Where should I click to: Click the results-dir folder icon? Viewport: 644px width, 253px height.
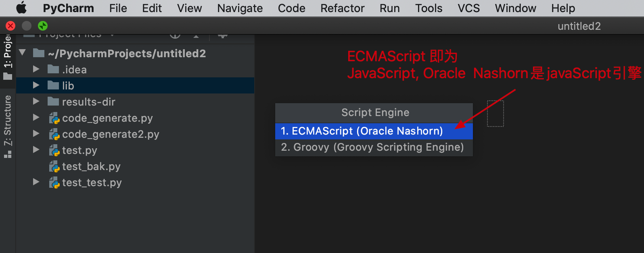click(x=53, y=102)
